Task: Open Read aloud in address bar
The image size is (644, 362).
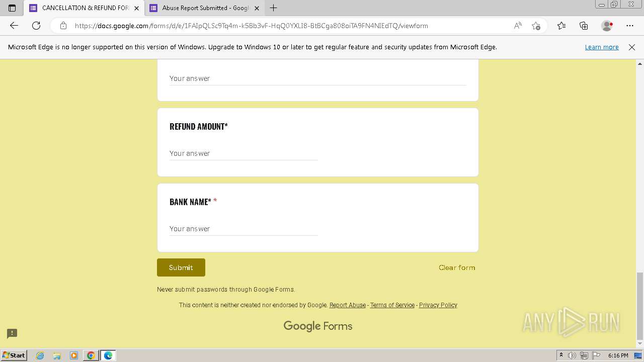Action: click(x=518, y=26)
